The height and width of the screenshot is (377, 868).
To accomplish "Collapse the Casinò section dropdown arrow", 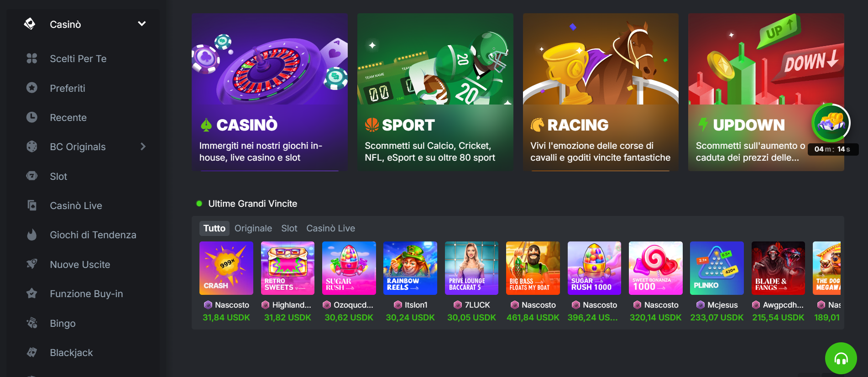I will click(142, 24).
